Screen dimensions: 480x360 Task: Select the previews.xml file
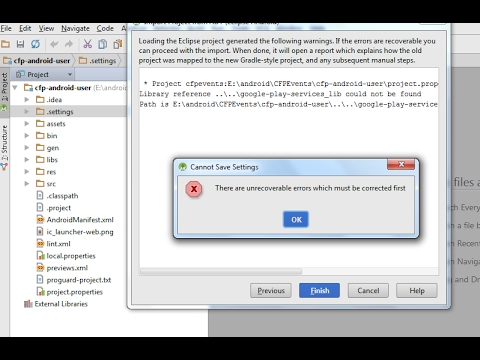tap(67, 268)
